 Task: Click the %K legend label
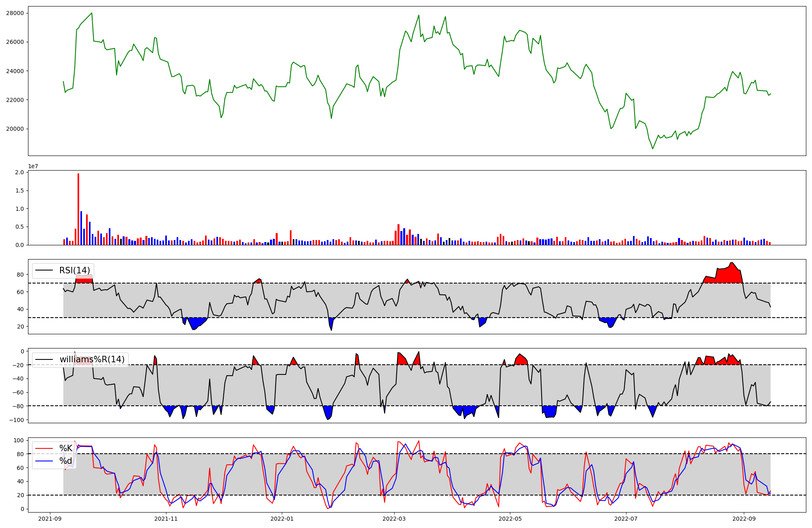click(66, 448)
